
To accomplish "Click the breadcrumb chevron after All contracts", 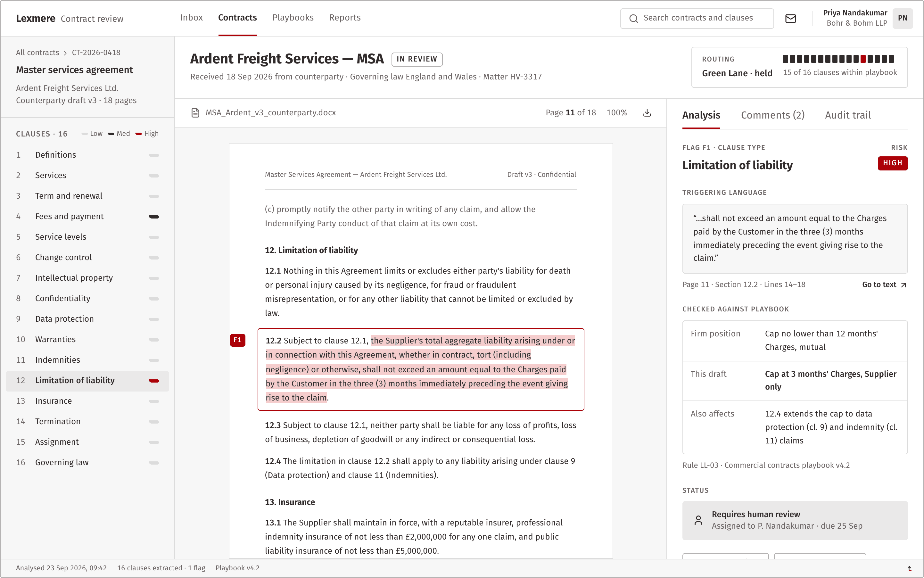I will pyautogui.click(x=65, y=53).
